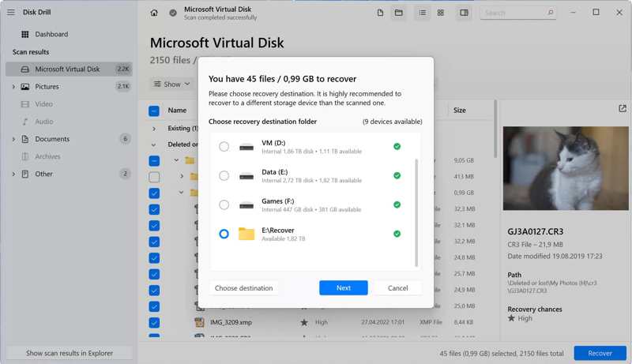
Task: Click the Data (E:) drive icon
Action: coord(246,176)
